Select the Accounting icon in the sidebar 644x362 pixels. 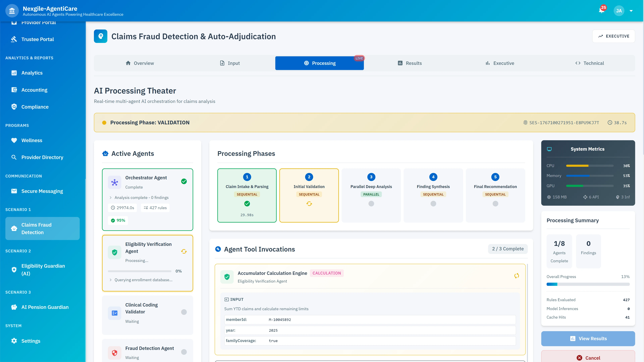(14, 90)
